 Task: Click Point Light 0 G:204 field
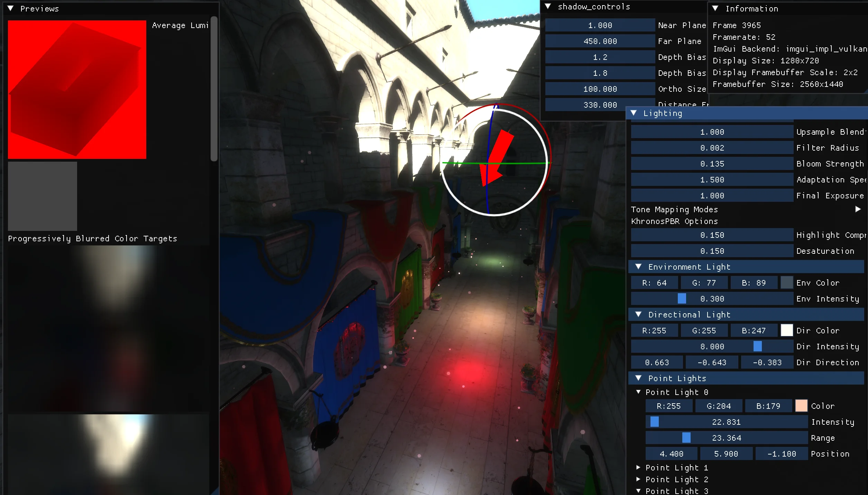pos(719,406)
